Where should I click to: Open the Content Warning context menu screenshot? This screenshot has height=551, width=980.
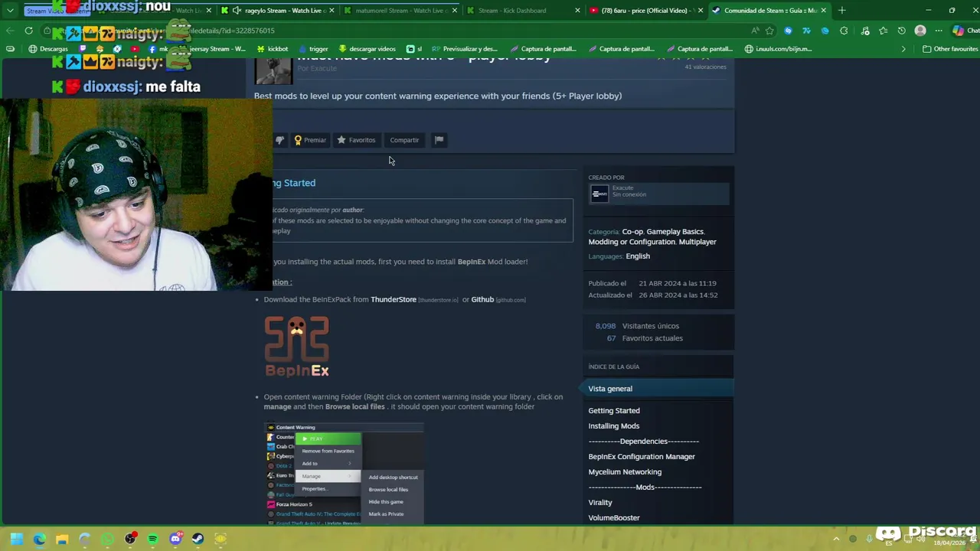tap(344, 473)
